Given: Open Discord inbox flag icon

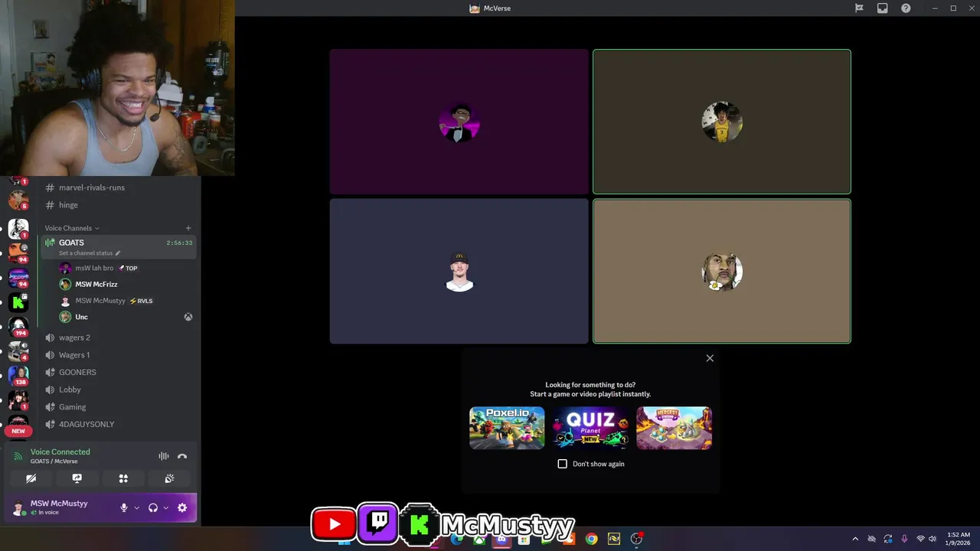Looking at the screenshot, I should pyautogui.click(x=859, y=8).
